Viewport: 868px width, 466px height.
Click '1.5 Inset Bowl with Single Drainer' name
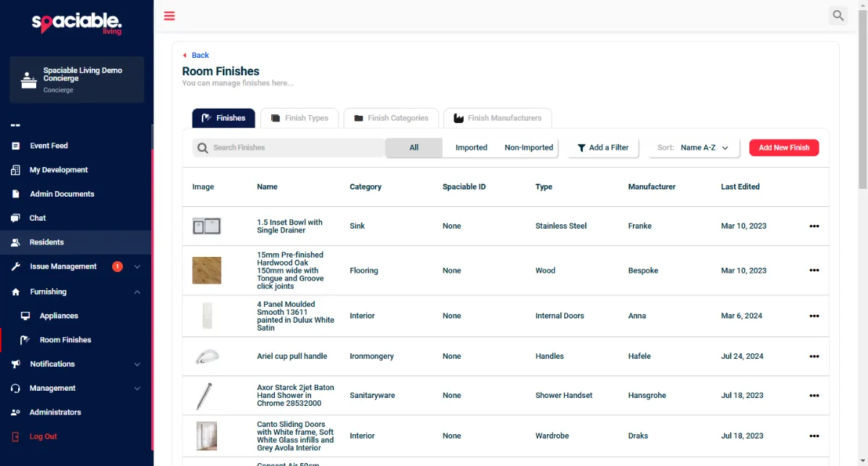click(289, 226)
